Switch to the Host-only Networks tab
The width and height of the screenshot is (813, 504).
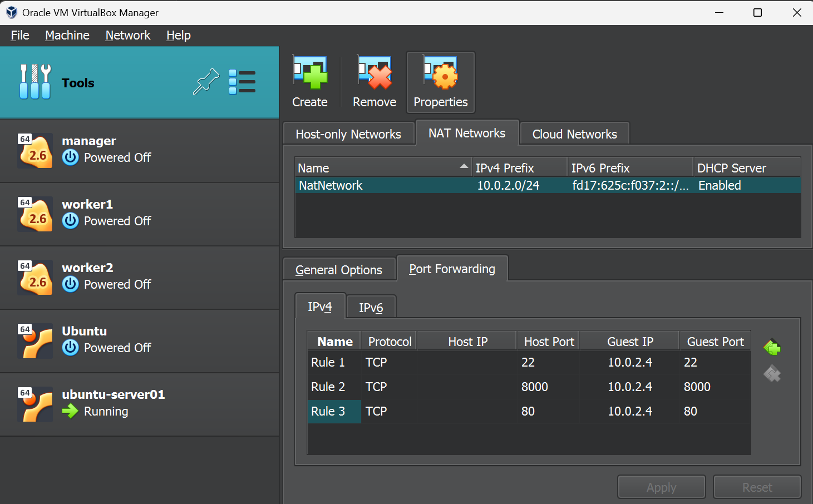(348, 134)
